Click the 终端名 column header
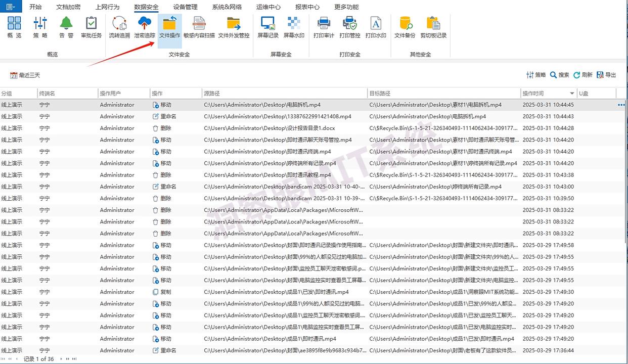This screenshot has height=364, width=628. click(68, 94)
